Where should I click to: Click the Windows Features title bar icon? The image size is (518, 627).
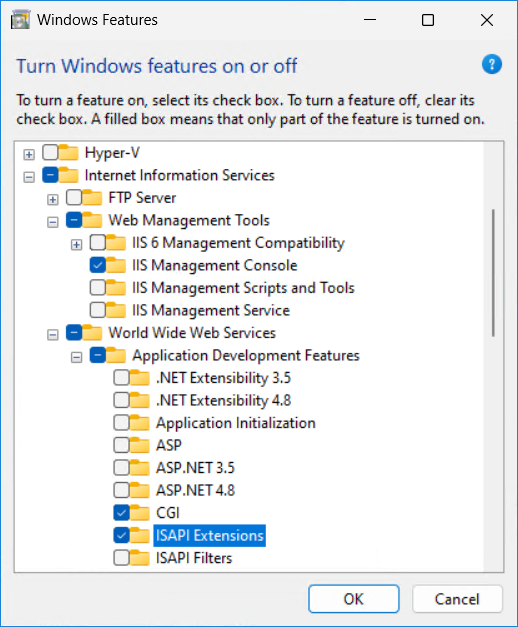pos(20,20)
